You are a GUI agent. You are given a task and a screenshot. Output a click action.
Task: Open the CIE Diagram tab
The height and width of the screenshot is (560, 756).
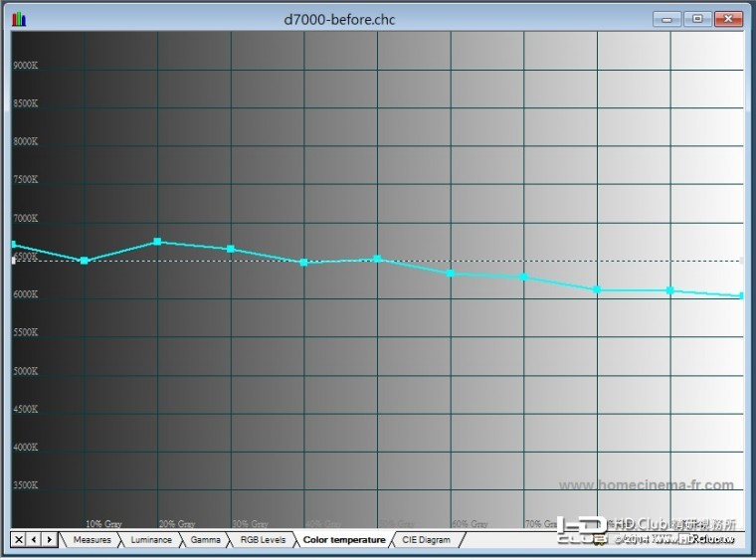tap(426, 540)
